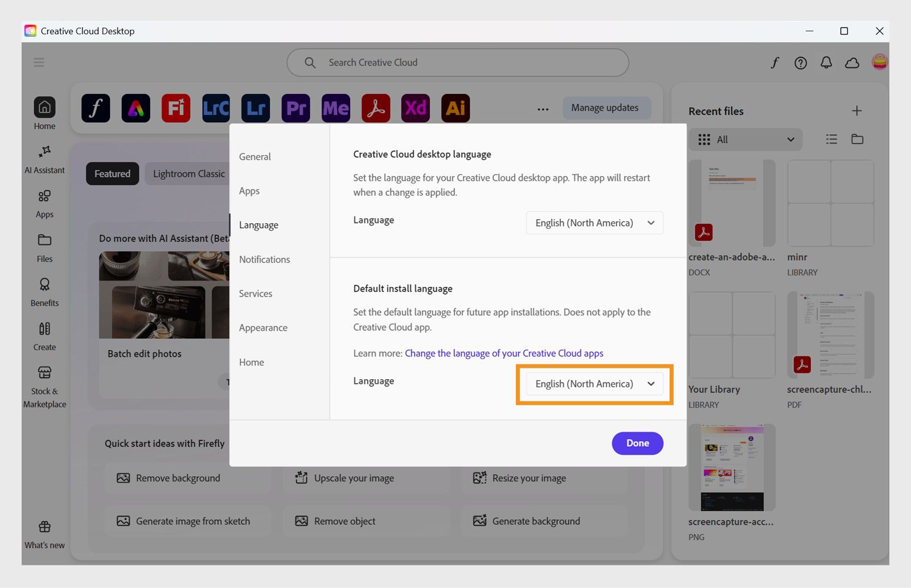Open screencapture-acc PNG thumbnail
The height and width of the screenshot is (588, 911).
pos(732,467)
